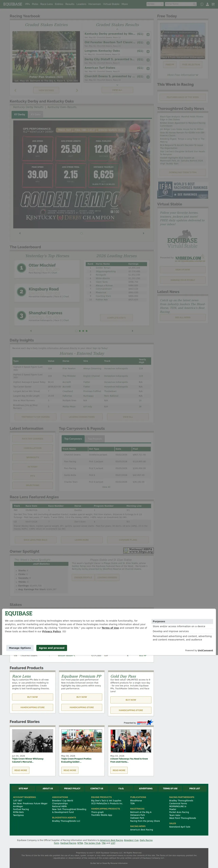Open the PPs menu
Screen dimensions: 218x868
point(27,4)
